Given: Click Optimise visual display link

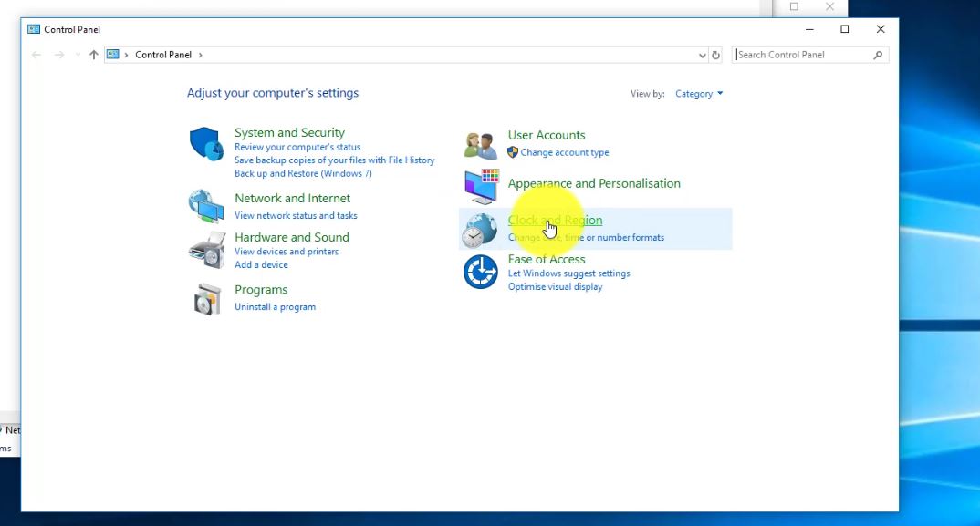Looking at the screenshot, I should [x=555, y=287].
